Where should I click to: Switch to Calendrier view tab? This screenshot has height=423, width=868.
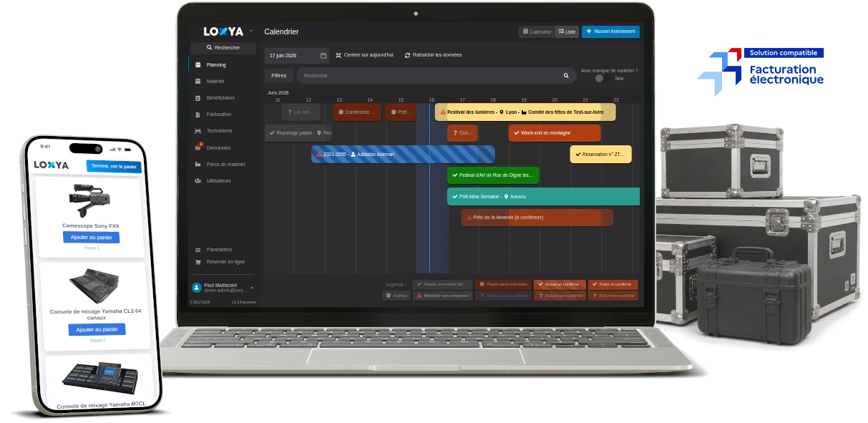(x=537, y=31)
